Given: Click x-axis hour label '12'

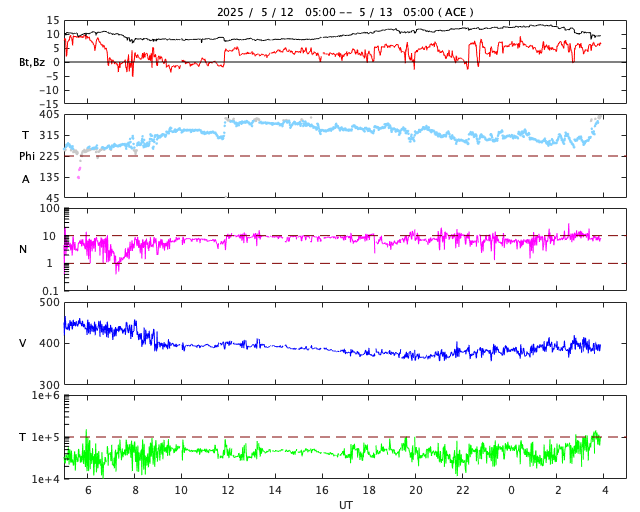Looking at the screenshot, I should click(228, 490).
